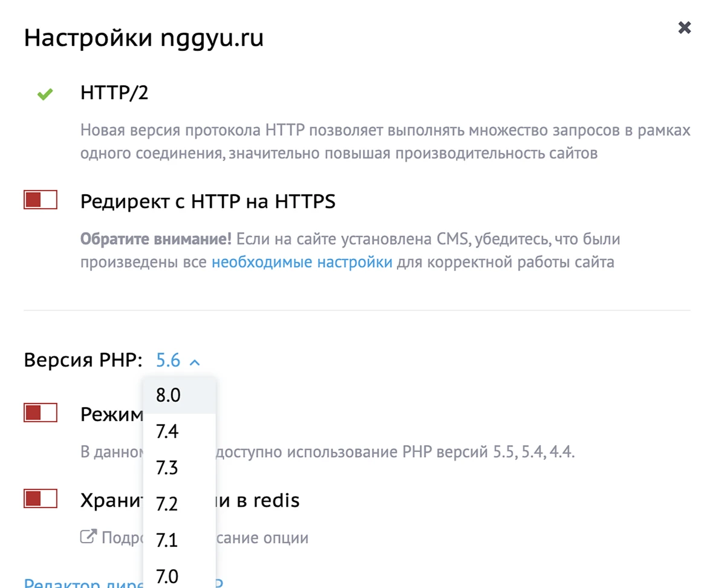Toggle the redis storage option switch
The height and width of the screenshot is (588, 716).
click(40, 498)
